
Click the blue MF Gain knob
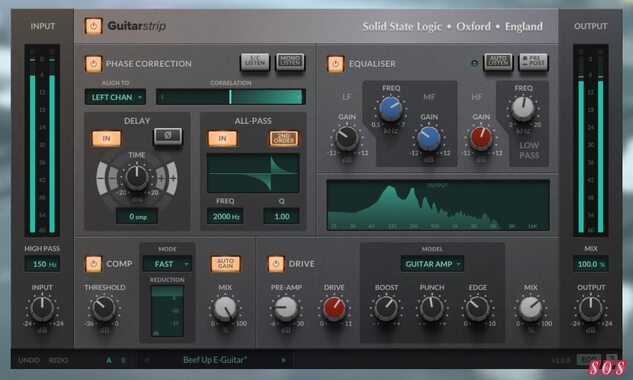click(429, 138)
